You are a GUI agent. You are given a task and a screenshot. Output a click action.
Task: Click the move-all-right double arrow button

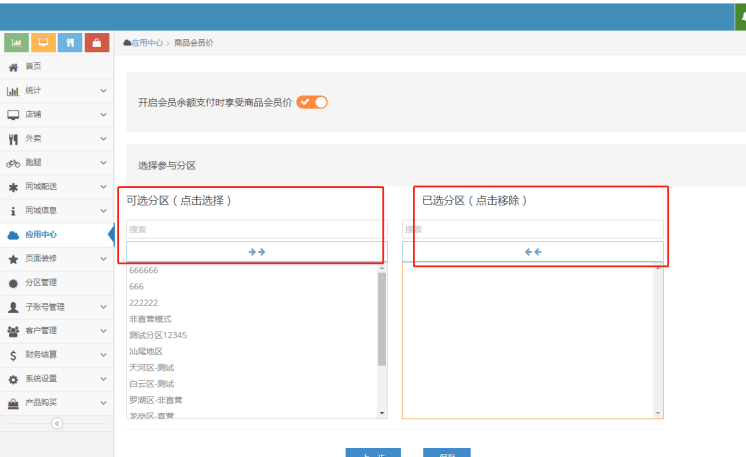(x=256, y=252)
